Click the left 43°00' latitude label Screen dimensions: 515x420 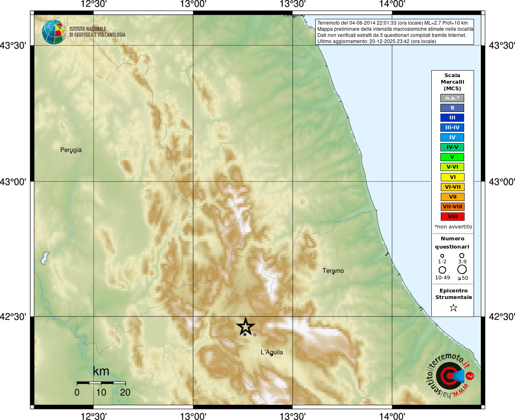pos(13,182)
